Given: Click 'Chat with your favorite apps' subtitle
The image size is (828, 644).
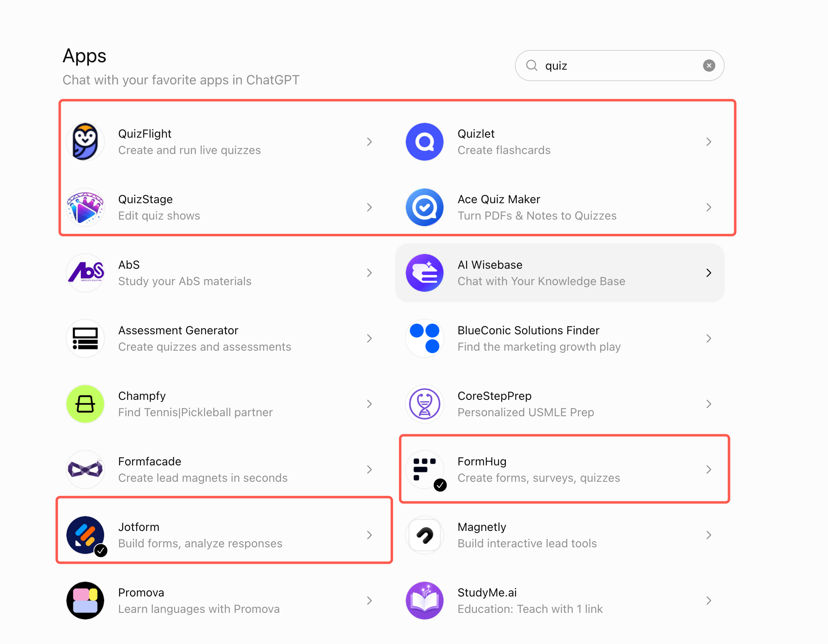Looking at the screenshot, I should pos(181,80).
